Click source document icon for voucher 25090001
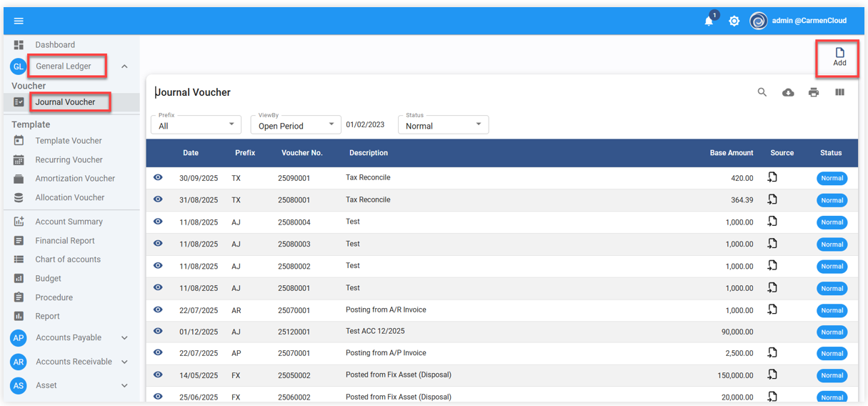868x406 pixels. [x=772, y=178]
